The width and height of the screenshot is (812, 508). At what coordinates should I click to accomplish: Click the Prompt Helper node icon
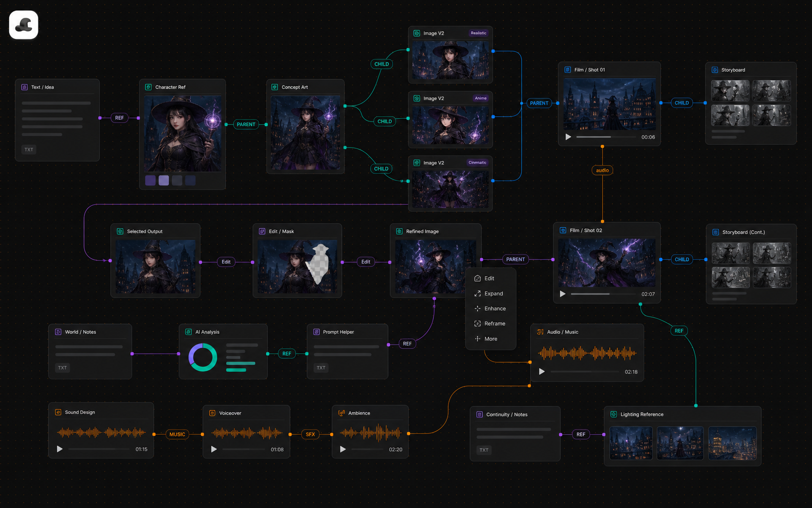(316, 332)
